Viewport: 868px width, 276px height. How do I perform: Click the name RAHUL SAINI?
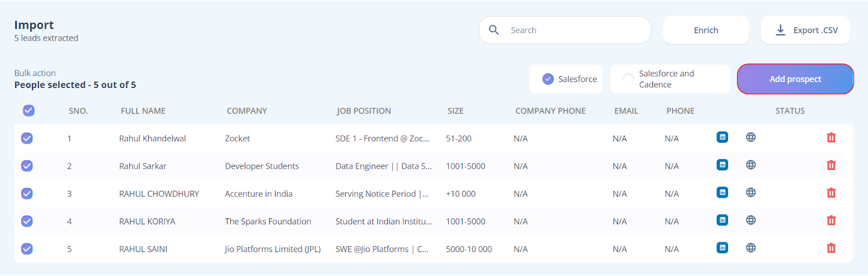point(143,249)
